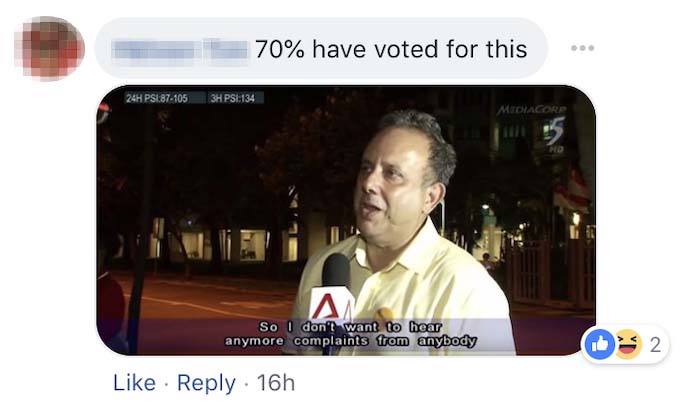This screenshot has width=700, height=404.
Task: Click the "70% have voted for this" text
Action: click(x=391, y=49)
